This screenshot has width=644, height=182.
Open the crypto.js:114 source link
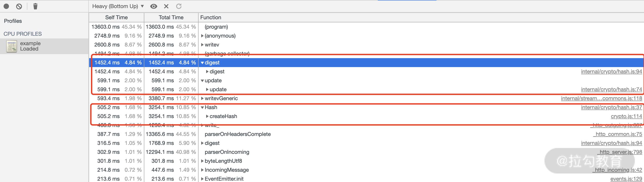pos(626,116)
